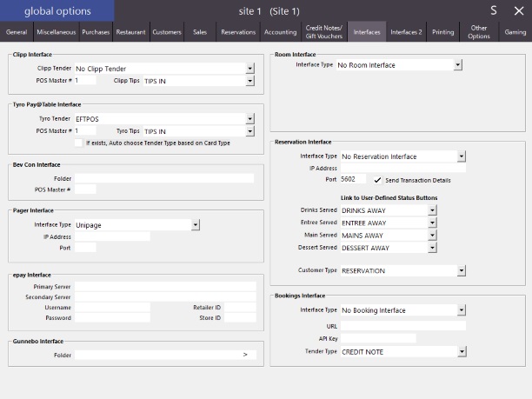This screenshot has width=532, height=399.
Task: Close the global options window
Action: click(519, 10)
